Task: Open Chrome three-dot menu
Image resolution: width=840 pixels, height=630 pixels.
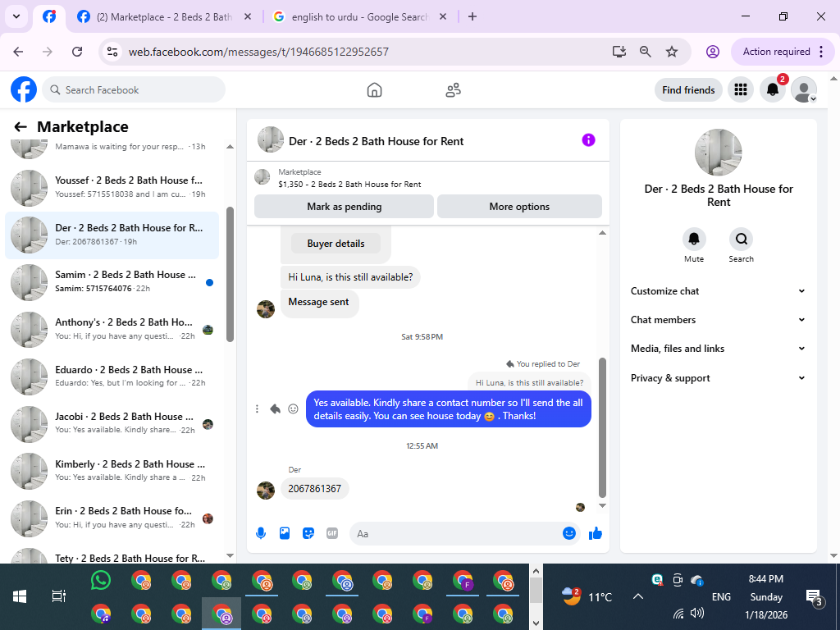Action: pyautogui.click(x=822, y=52)
